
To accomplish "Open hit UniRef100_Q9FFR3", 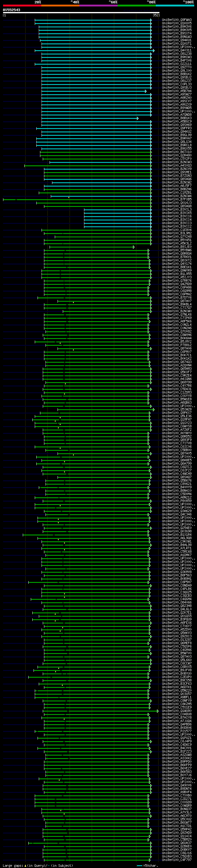I will pos(177,128).
